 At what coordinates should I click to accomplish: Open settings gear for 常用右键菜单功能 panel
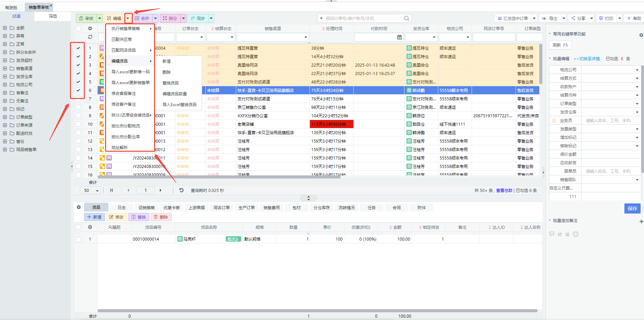(641, 35)
